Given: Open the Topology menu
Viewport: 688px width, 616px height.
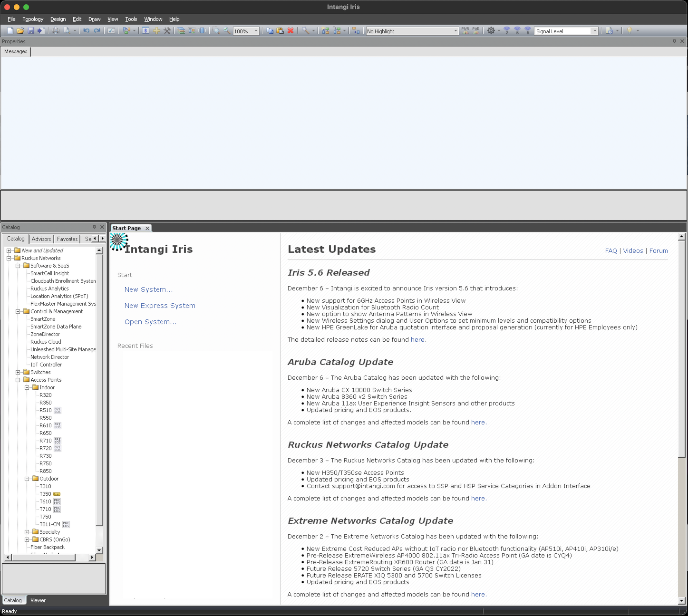Looking at the screenshot, I should 33,19.
